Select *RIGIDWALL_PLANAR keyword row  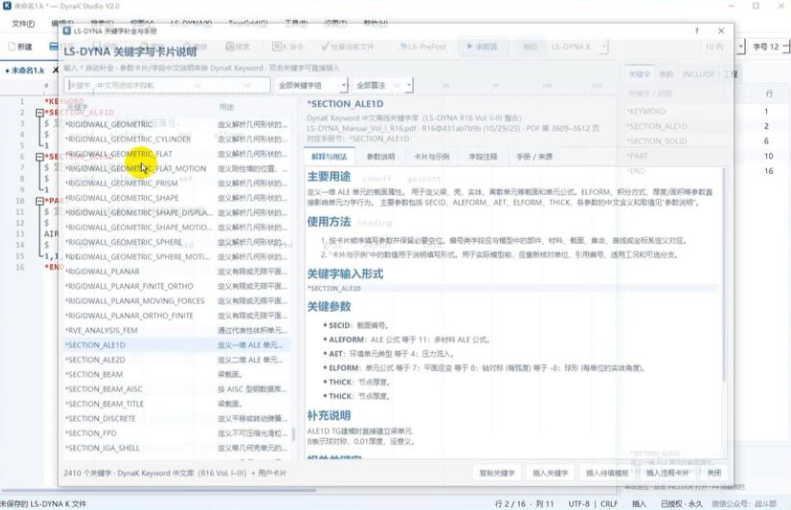pyautogui.click(x=176, y=271)
